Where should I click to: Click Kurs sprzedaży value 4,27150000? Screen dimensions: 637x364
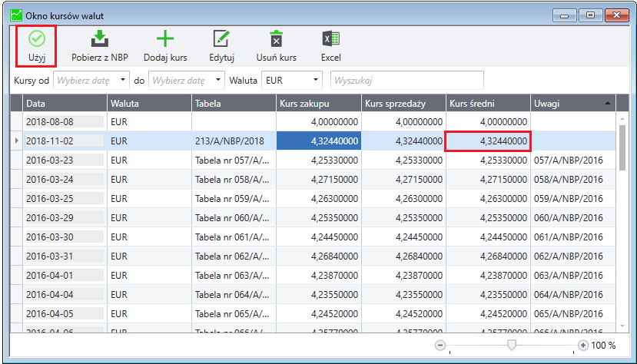[403, 180]
